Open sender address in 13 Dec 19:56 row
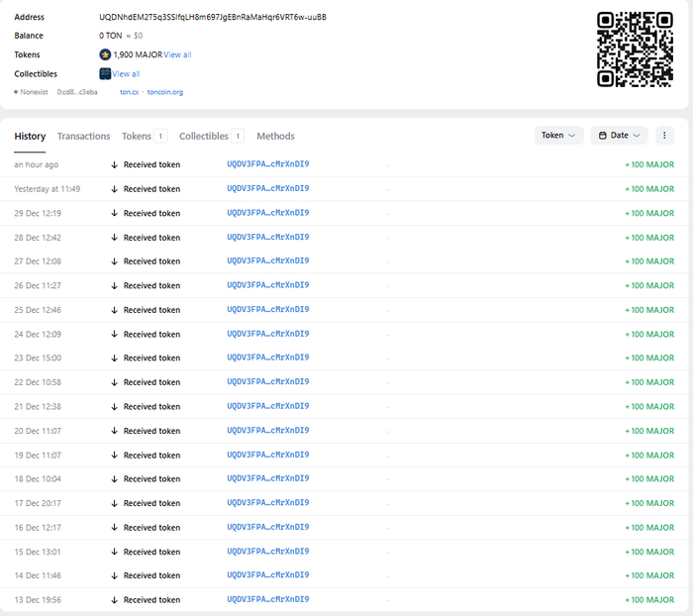Viewport: 693px width, 616px height. click(268, 599)
